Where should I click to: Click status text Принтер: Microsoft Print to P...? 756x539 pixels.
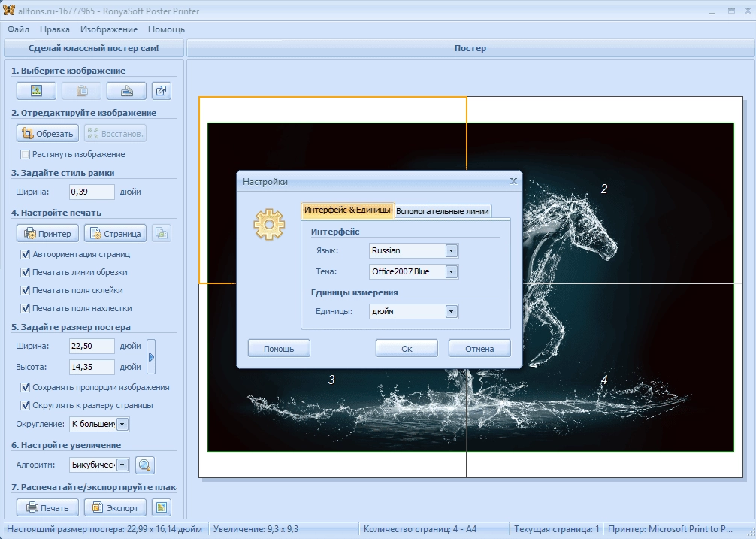click(670, 529)
